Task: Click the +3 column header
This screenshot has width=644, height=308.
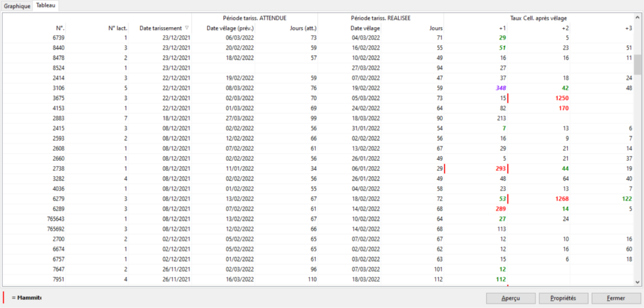Action: tap(628, 28)
